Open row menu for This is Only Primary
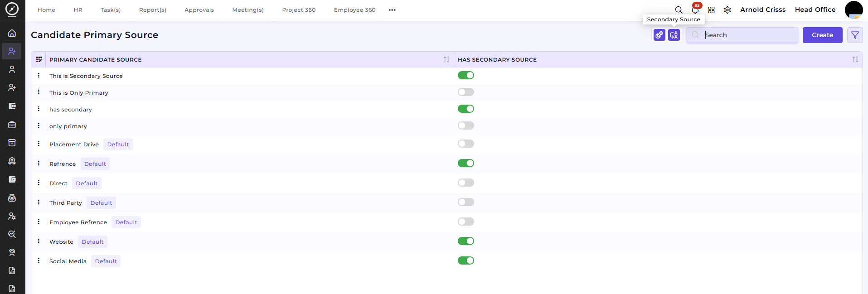 pyautogui.click(x=39, y=92)
